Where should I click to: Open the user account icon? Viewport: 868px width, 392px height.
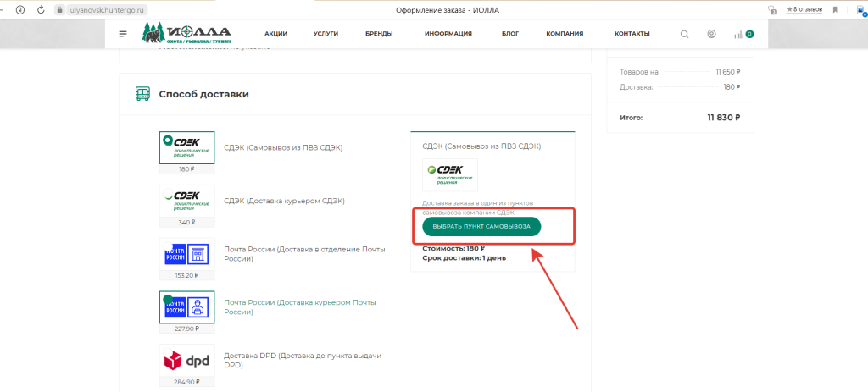click(x=711, y=34)
